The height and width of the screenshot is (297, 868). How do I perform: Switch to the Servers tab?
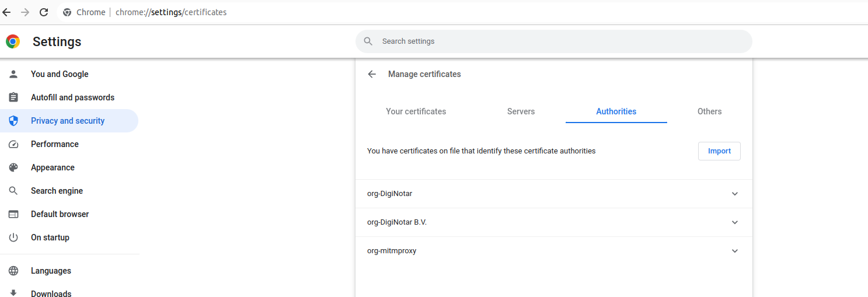[521, 111]
